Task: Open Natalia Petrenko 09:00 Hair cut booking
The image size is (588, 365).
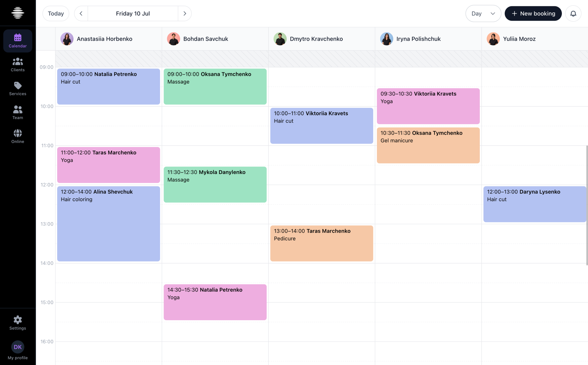Action: 109,86
